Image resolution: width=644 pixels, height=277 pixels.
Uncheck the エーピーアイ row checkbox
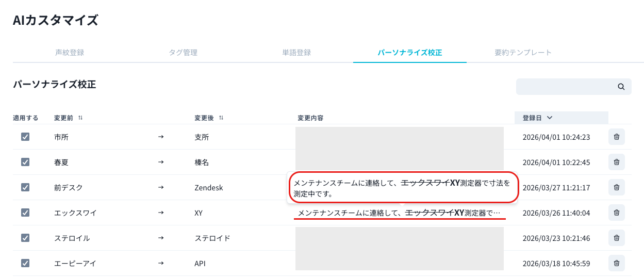(x=25, y=263)
